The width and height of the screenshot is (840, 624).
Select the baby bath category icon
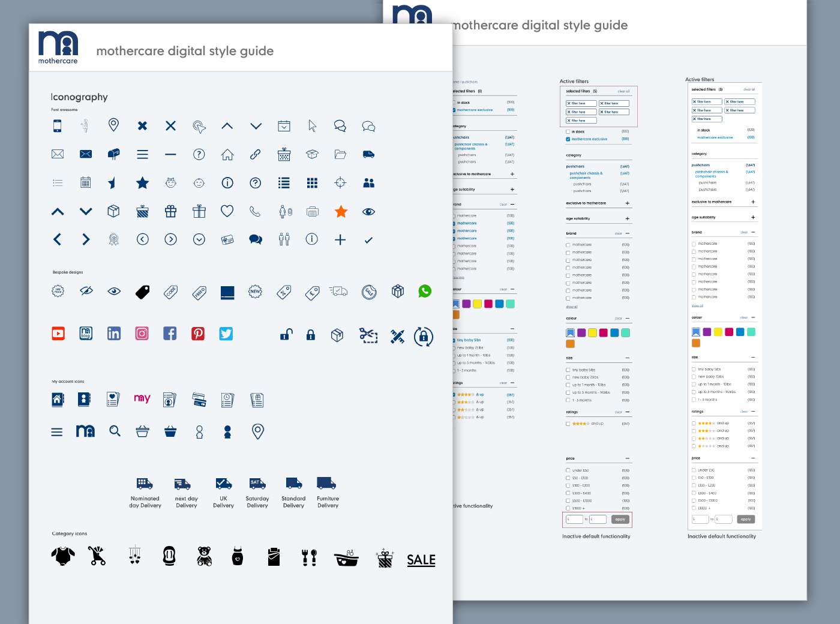[347, 559]
